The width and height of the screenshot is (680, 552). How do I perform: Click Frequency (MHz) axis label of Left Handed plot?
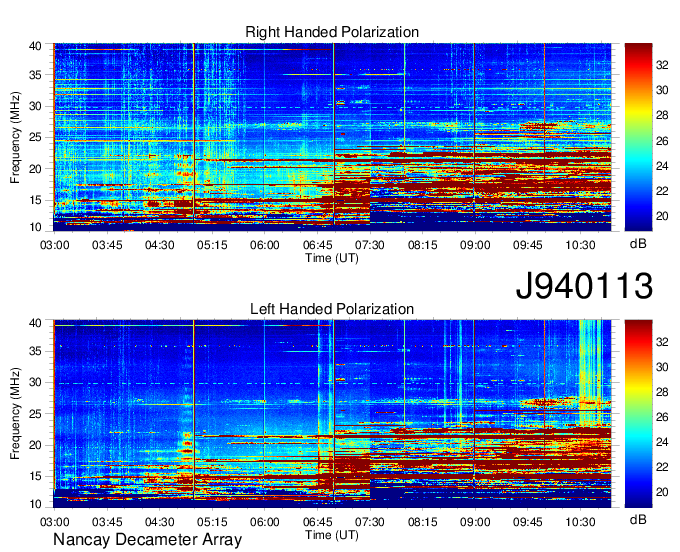tap(15, 414)
